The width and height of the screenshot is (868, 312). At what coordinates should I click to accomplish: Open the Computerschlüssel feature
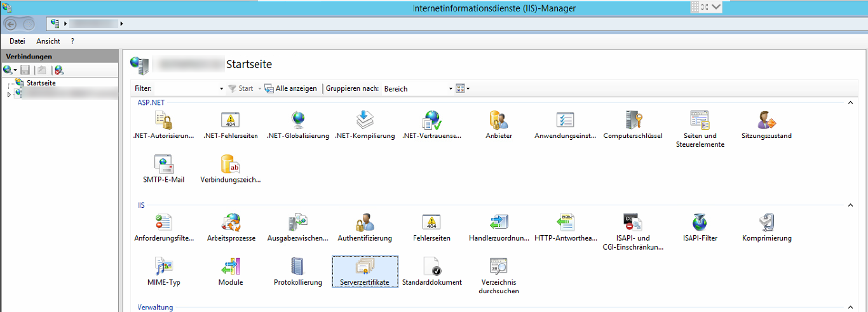coord(632,120)
